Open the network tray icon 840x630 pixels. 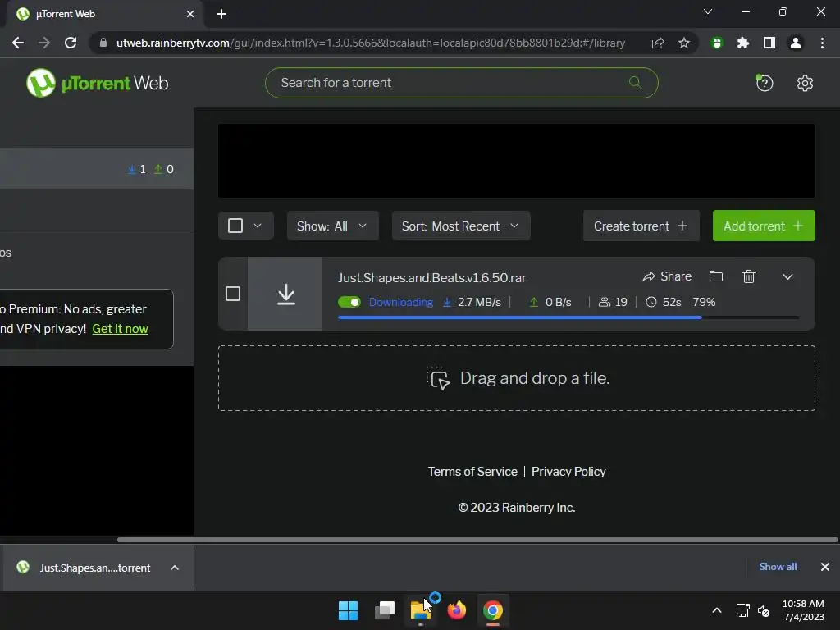point(742,610)
